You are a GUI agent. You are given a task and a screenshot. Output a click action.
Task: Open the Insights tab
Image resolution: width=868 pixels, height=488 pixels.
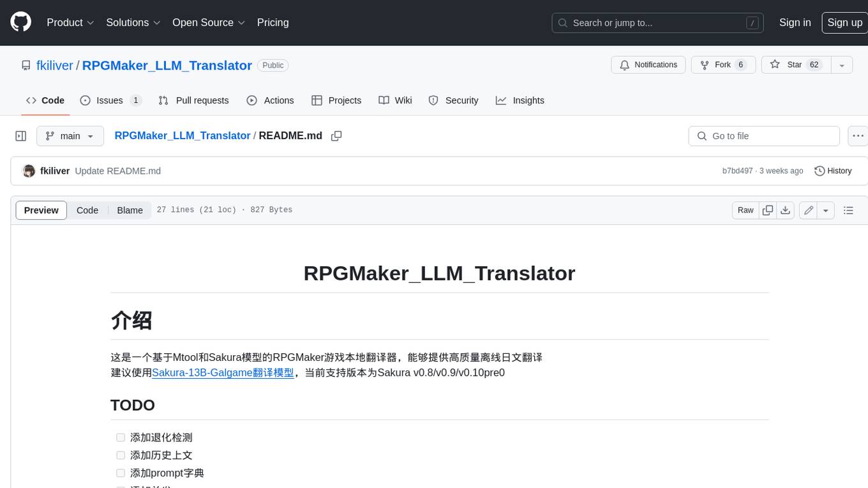click(520, 100)
